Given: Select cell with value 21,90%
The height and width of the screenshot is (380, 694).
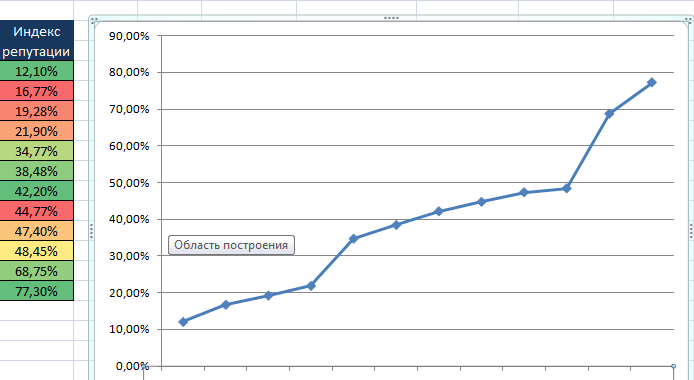Looking at the screenshot, I should 36,131.
